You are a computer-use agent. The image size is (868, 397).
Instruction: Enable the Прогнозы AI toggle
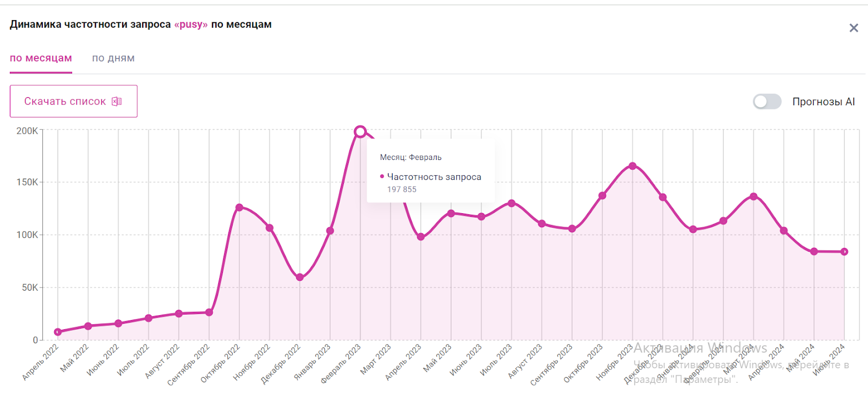click(767, 101)
